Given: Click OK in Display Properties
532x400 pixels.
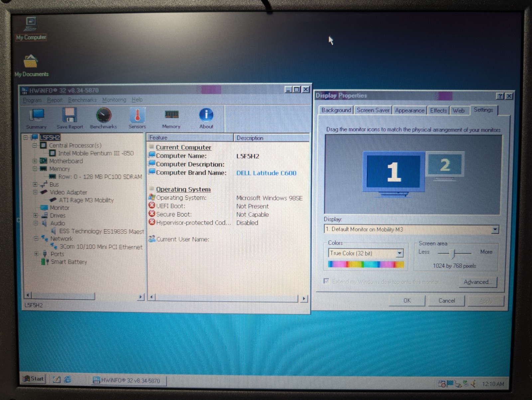Looking at the screenshot, I should coord(407,301).
